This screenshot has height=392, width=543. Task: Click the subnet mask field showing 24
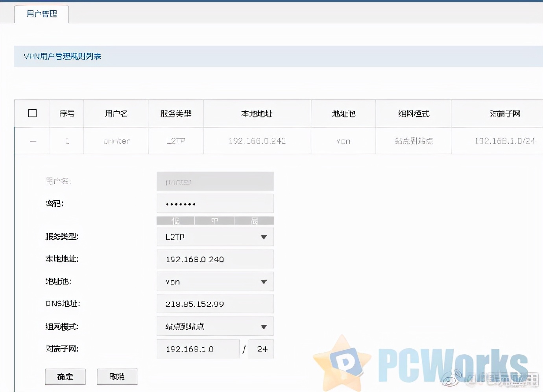(260, 349)
